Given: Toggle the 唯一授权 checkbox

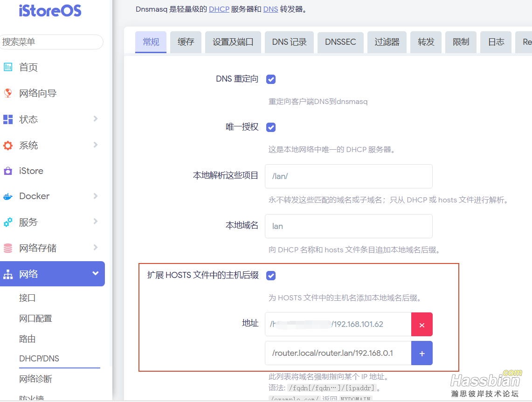Looking at the screenshot, I should pos(271,127).
